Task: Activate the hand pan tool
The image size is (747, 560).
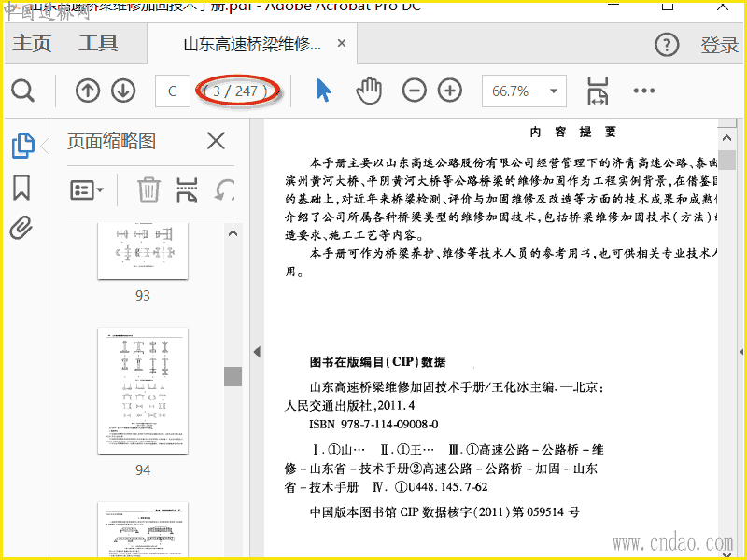Action: pyautogui.click(x=369, y=91)
